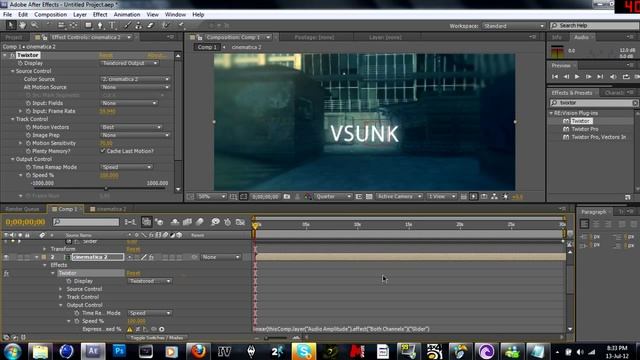Select the Puppet Pin tool

pos(181,25)
